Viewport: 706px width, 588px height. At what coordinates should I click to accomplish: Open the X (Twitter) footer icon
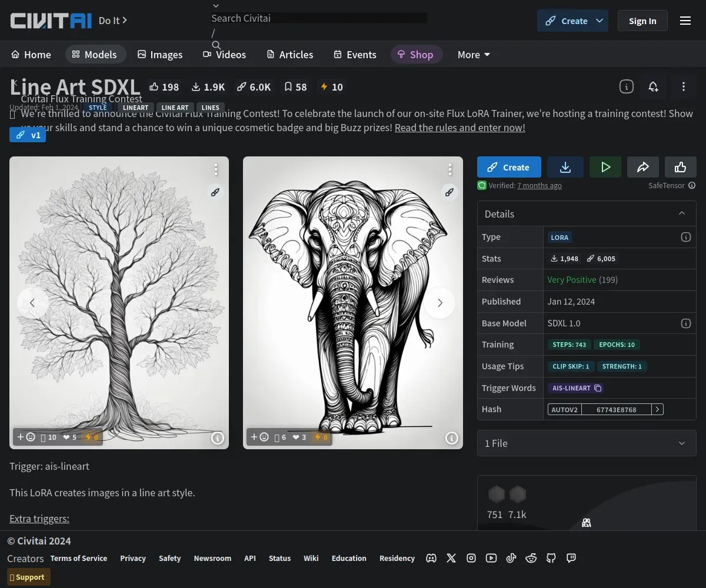[x=451, y=558]
